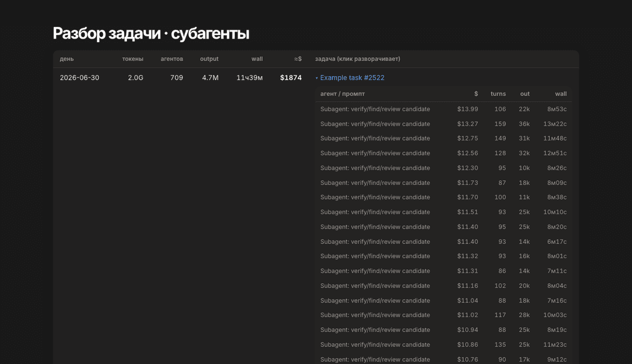The width and height of the screenshot is (632, 364).
Task: Click the wall time 10м03с
Action: (555, 315)
